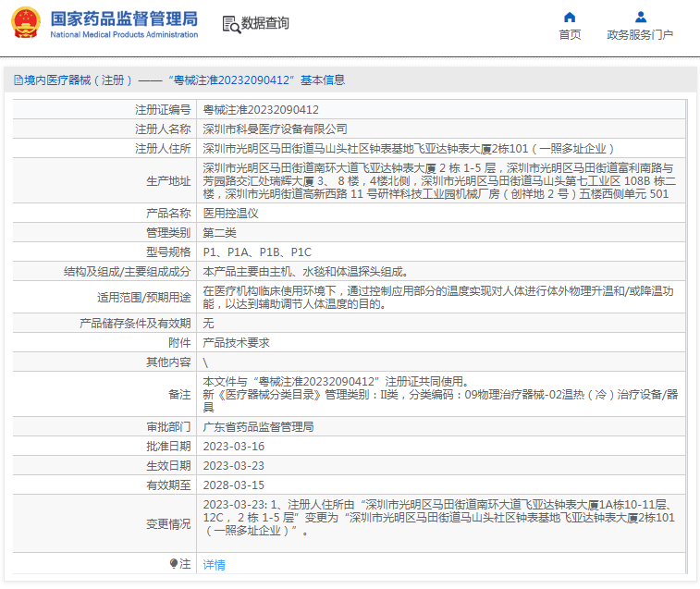700x589 pixels.
Task: Click the 批准日期 label
Action: coord(168,446)
